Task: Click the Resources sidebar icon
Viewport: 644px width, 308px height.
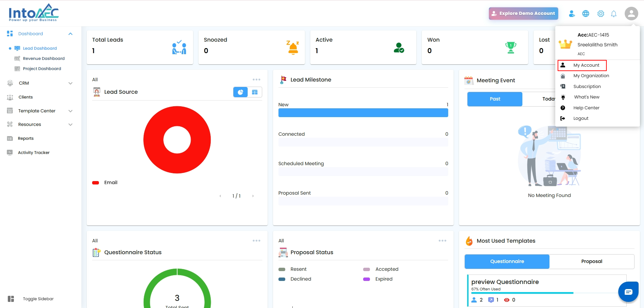Action: pyautogui.click(x=10, y=125)
